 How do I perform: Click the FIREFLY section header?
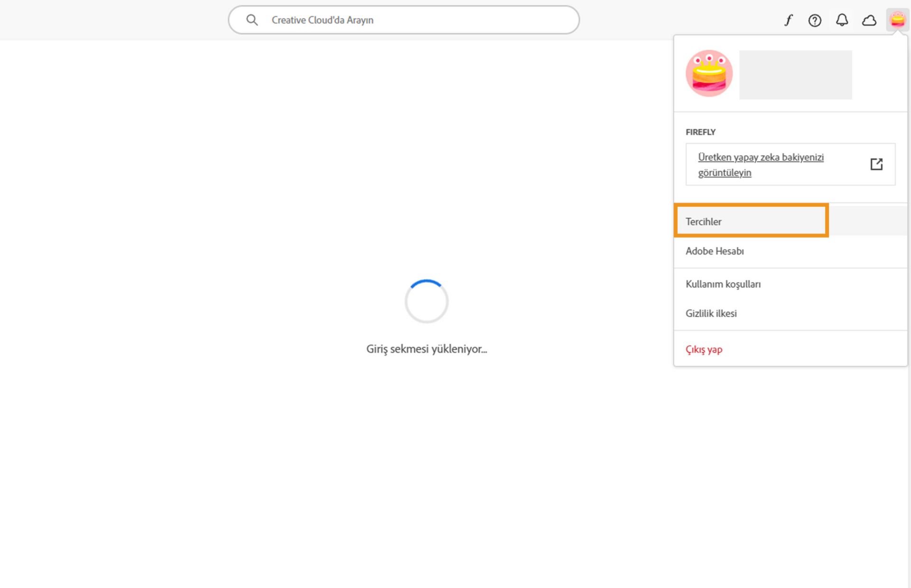[700, 132]
